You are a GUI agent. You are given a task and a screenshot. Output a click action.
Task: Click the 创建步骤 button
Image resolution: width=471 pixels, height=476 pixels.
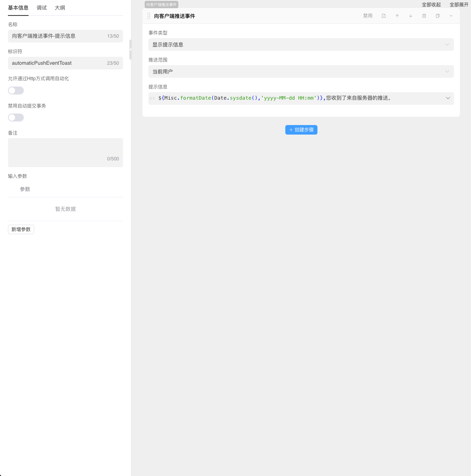pyautogui.click(x=301, y=130)
